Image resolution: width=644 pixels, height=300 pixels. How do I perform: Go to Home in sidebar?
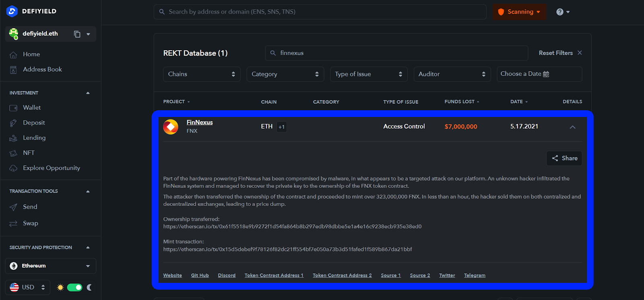tap(31, 54)
